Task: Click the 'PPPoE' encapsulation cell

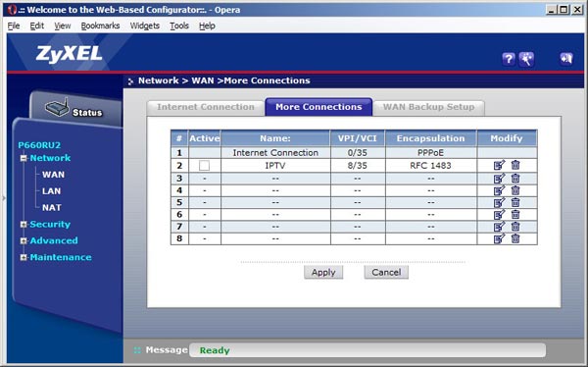Action: click(x=430, y=152)
